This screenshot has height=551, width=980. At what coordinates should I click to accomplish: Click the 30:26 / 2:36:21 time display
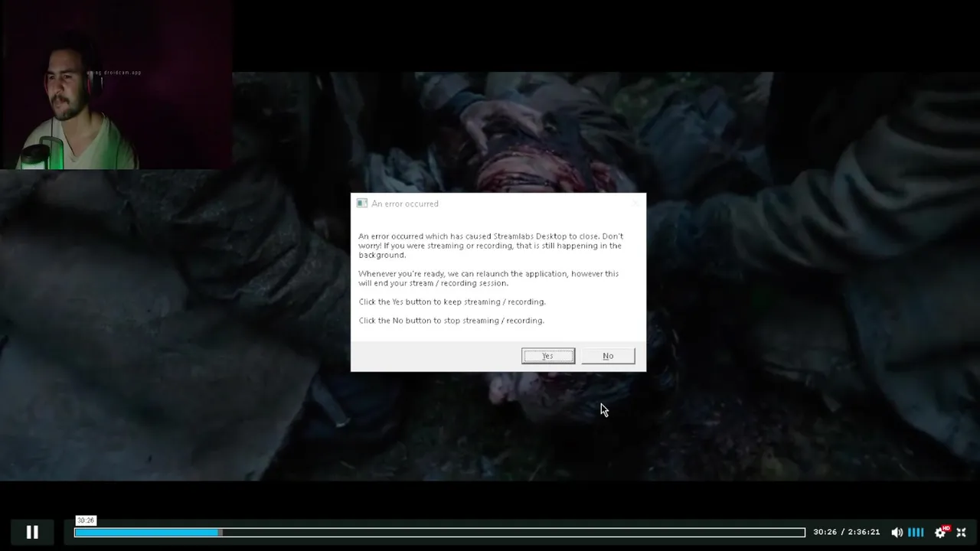[x=846, y=532]
